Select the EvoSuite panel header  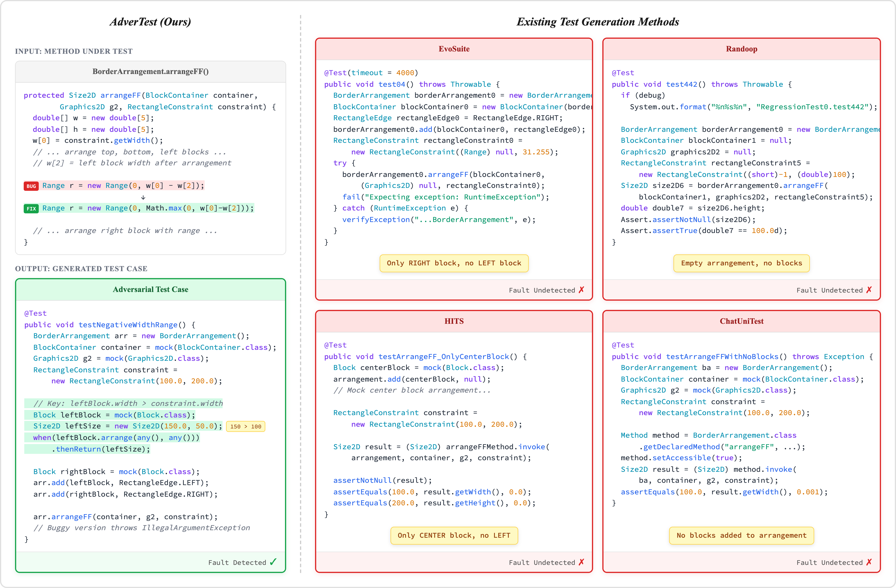(454, 49)
